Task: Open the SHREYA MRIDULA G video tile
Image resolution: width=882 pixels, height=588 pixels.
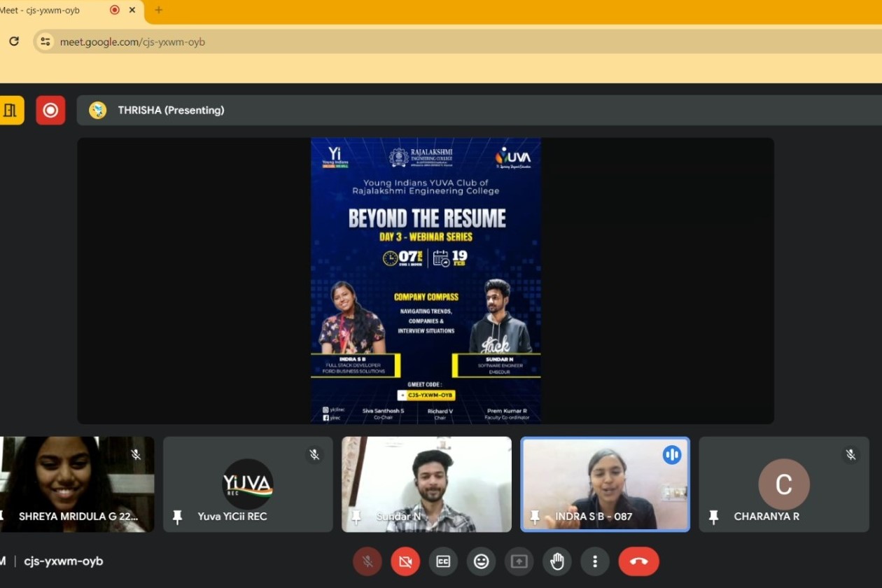Action: 77,484
